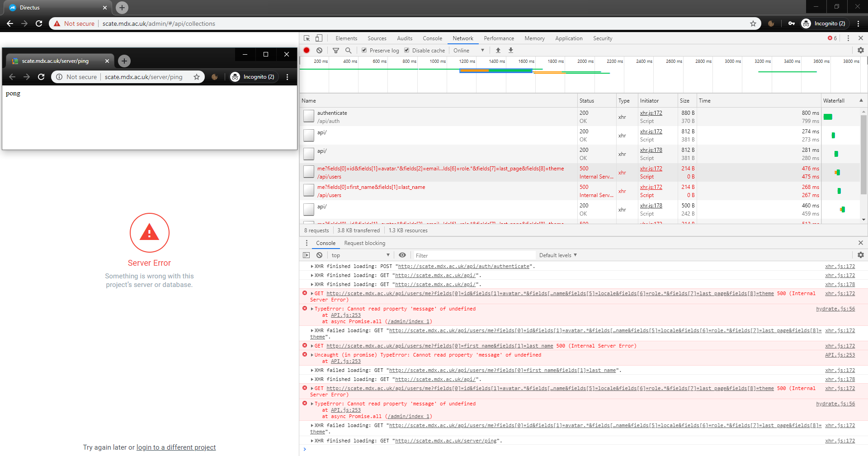Disable the Preserve log checkbox
Screen dimensions: 868x456
[364, 50]
